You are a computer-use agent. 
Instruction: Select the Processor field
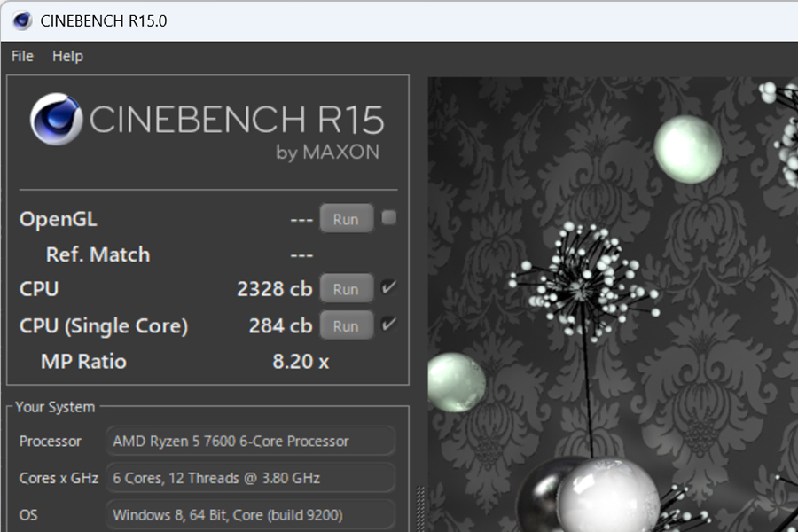coord(250,441)
